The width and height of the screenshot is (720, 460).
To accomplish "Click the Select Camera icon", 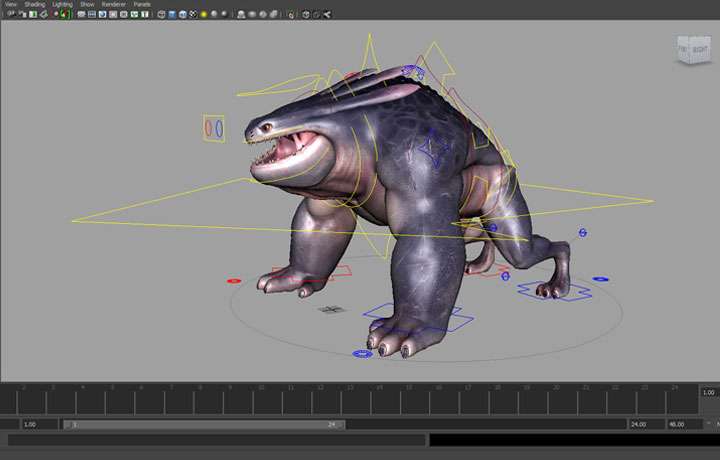I will click(11, 14).
